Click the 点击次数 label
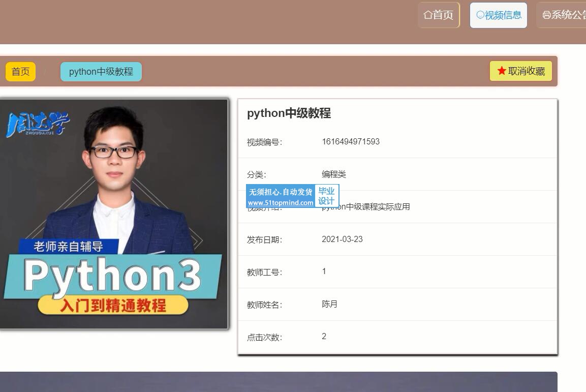Screen dimensions: 586x392 coord(264,337)
